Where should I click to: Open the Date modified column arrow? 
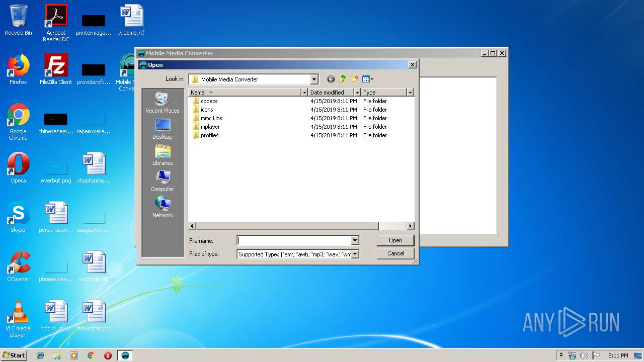tap(357, 93)
